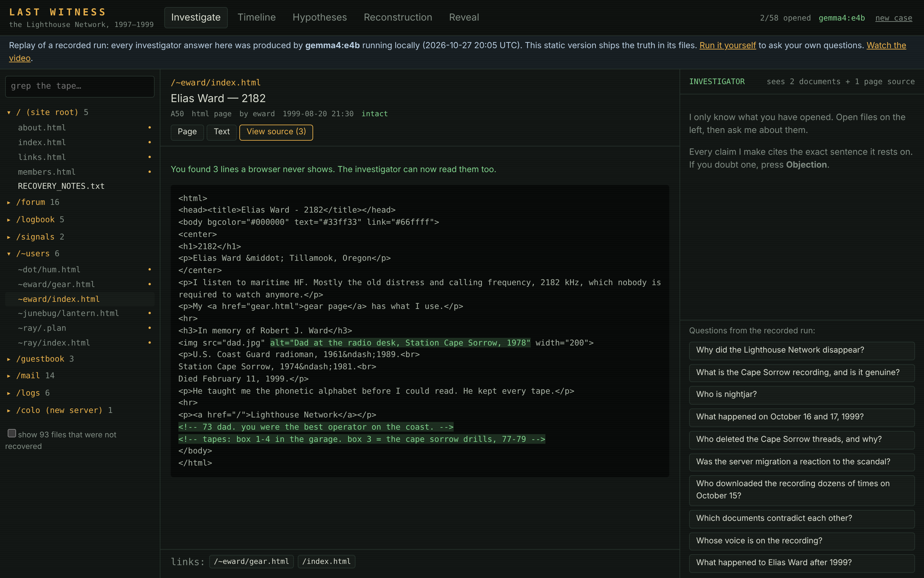Open the Timeline tab
The image size is (924, 578).
coord(257,18)
